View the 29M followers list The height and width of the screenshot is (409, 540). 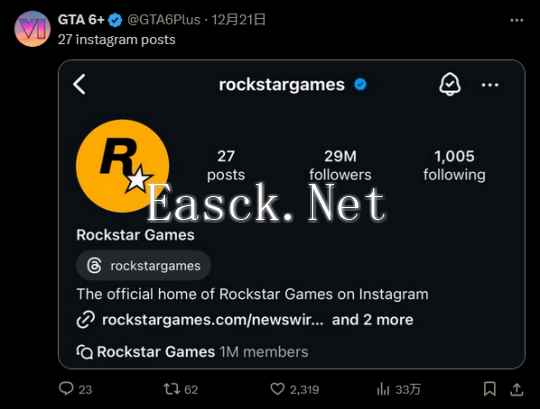(x=340, y=165)
